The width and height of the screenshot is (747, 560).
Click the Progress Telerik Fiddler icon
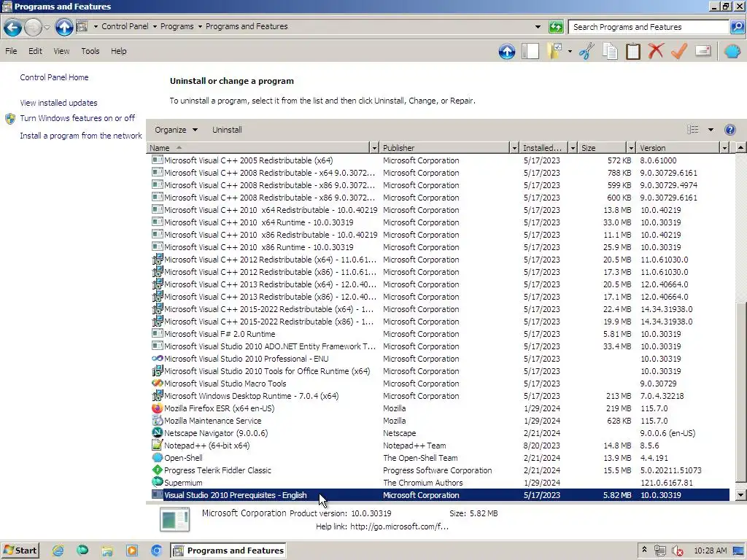click(x=158, y=470)
